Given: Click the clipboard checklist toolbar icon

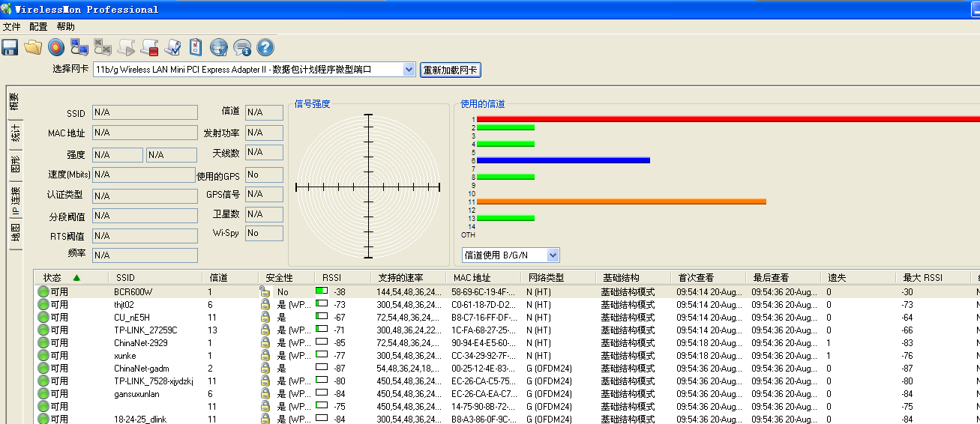Looking at the screenshot, I should click(x=196, y=48).
